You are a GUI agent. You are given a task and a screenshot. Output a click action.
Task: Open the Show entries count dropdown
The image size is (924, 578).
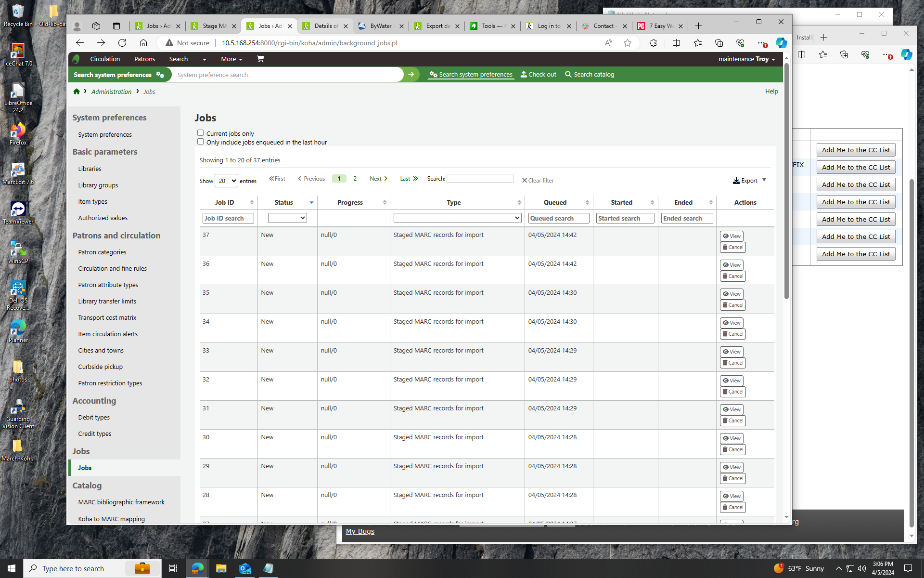tap(226, 181)
